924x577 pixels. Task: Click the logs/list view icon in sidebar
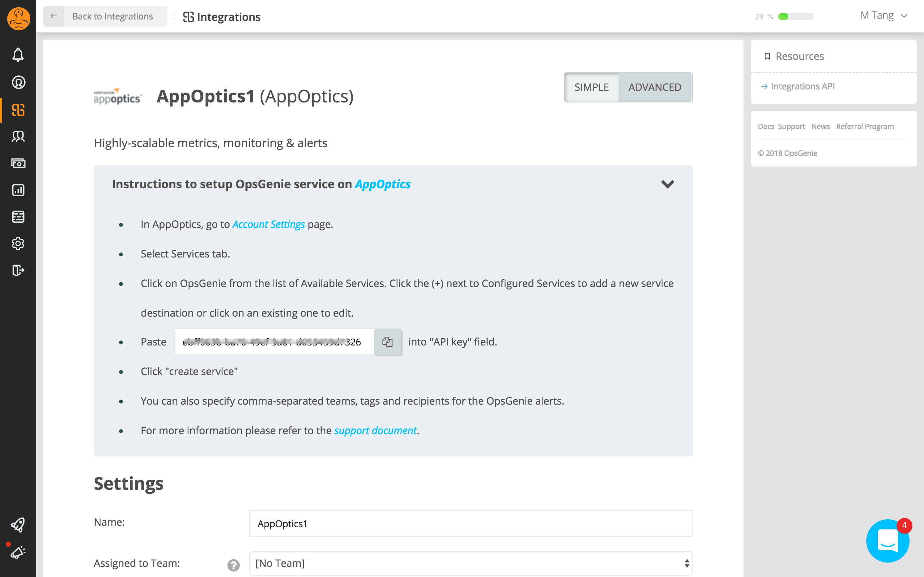pyautogui.click(x=18, y=216)
